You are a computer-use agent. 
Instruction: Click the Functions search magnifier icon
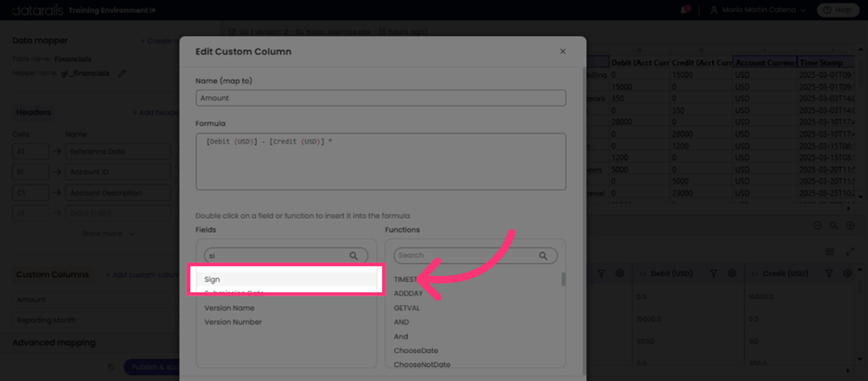click(543, 256)
